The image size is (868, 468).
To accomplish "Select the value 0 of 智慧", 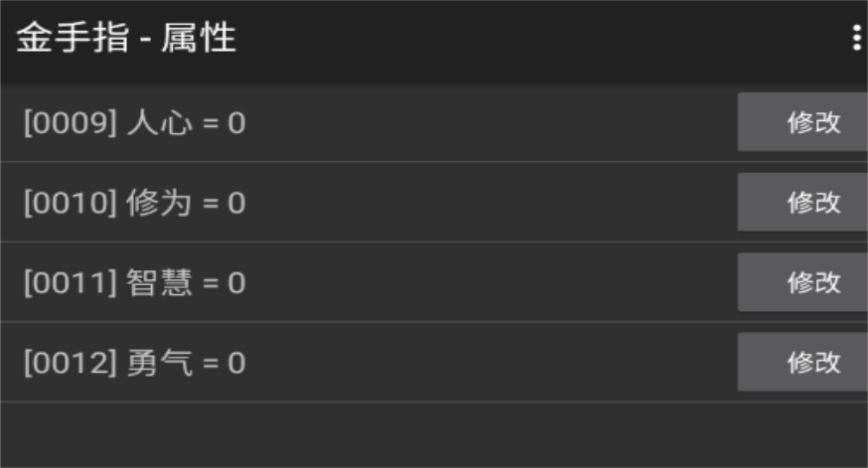I will [x=236, y=284].
